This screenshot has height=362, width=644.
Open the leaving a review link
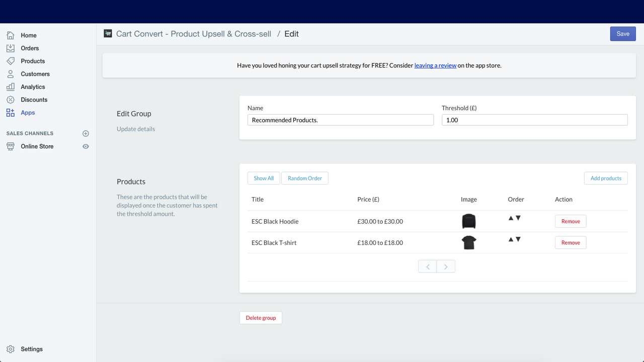[435, 65]
